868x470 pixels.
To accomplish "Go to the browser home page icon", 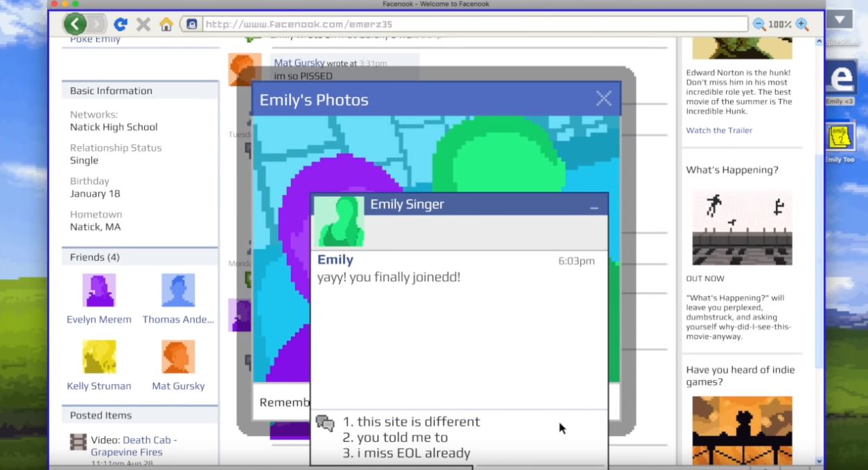I will (166, 24).
